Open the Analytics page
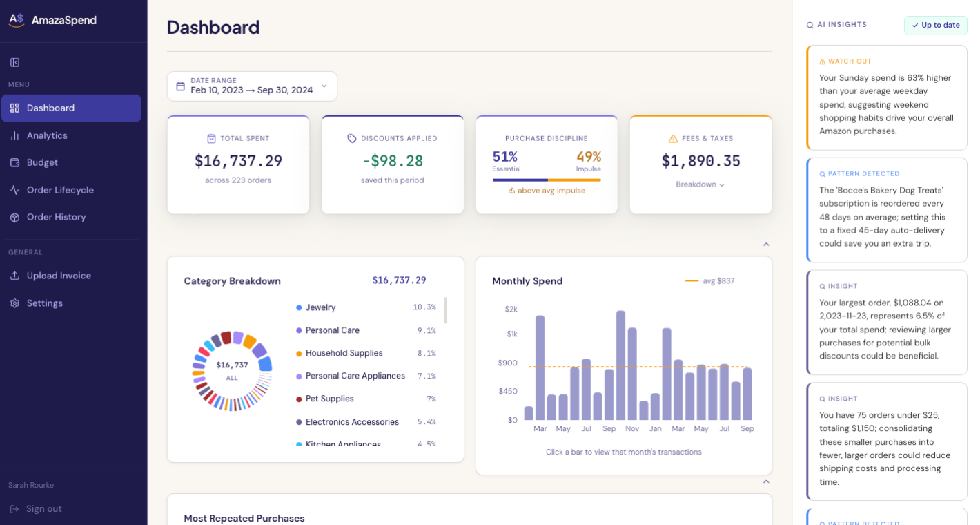Image resolution: width=980 pixels, height=525 pixels. (71, 135)
